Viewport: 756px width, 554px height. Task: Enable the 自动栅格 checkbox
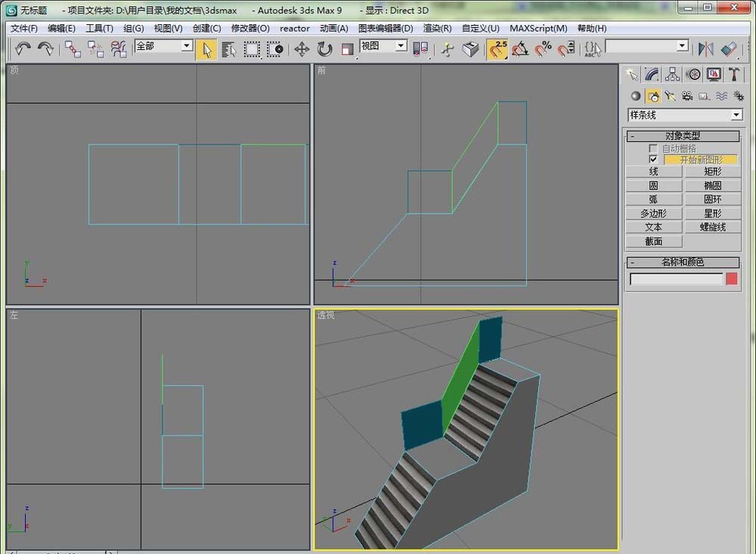(x=653, y=148)
